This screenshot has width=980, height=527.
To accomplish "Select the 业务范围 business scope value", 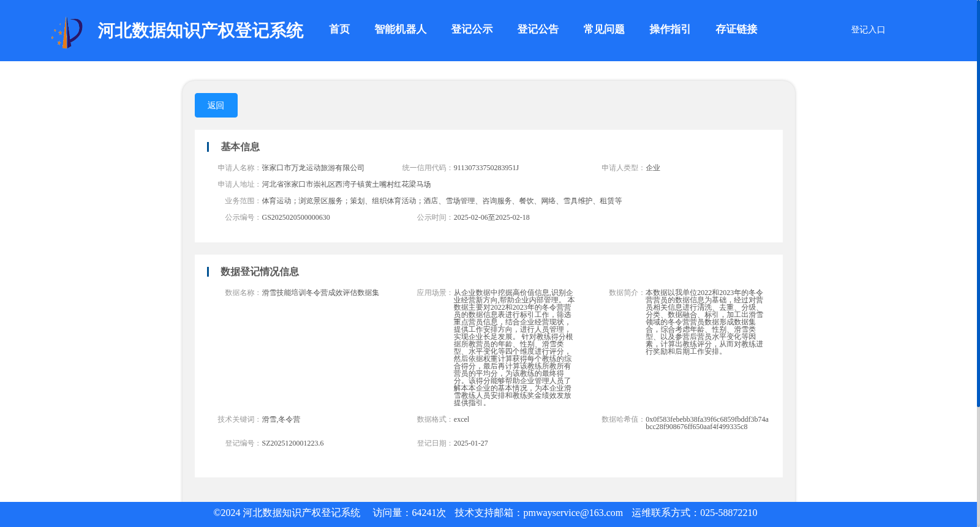I will coord(442,201).
